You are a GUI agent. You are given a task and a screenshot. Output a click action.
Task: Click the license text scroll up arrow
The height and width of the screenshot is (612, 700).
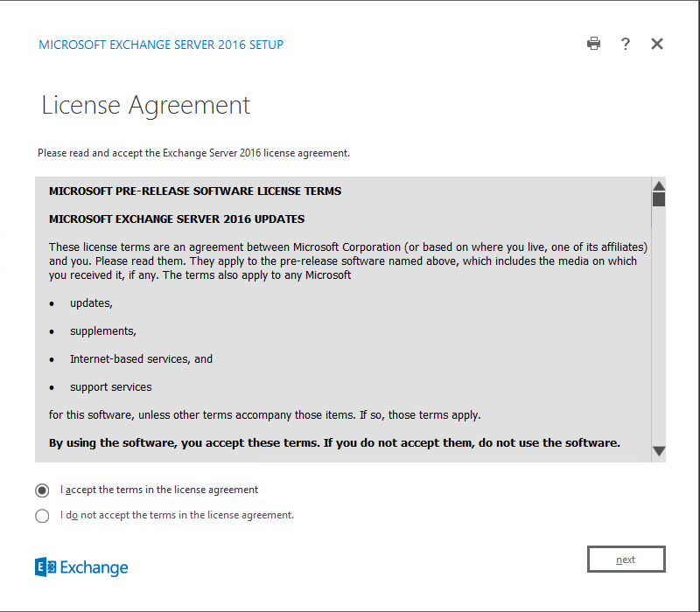pyautogui.click(x=659, y=185)
